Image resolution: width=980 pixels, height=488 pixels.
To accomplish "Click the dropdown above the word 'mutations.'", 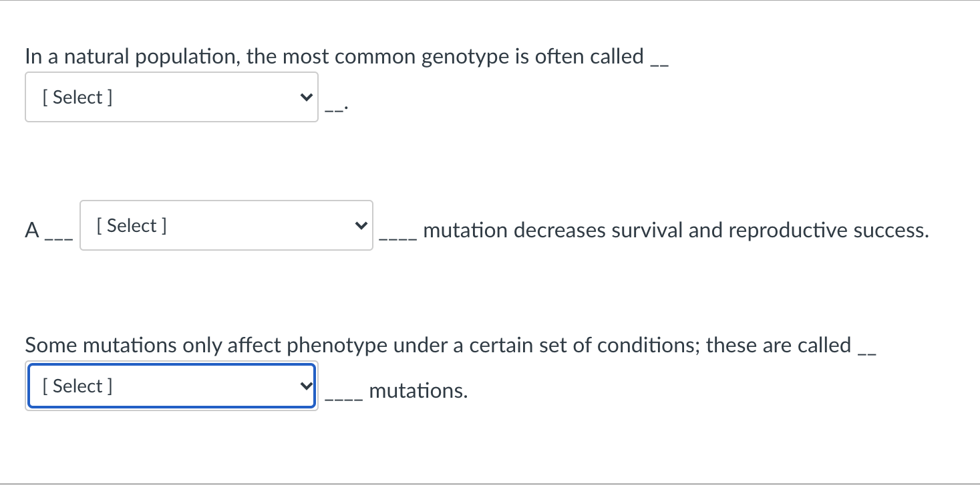I will pyautogui.click(x=171, y=386).
